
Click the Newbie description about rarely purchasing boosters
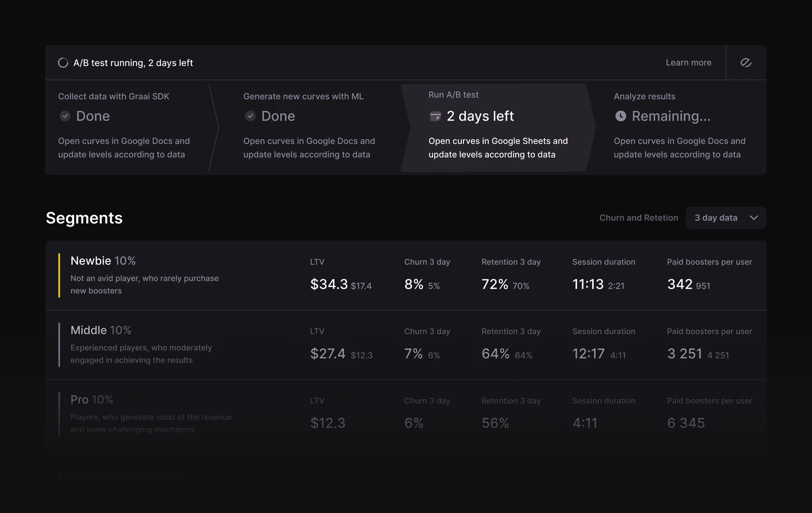[145, 284]
